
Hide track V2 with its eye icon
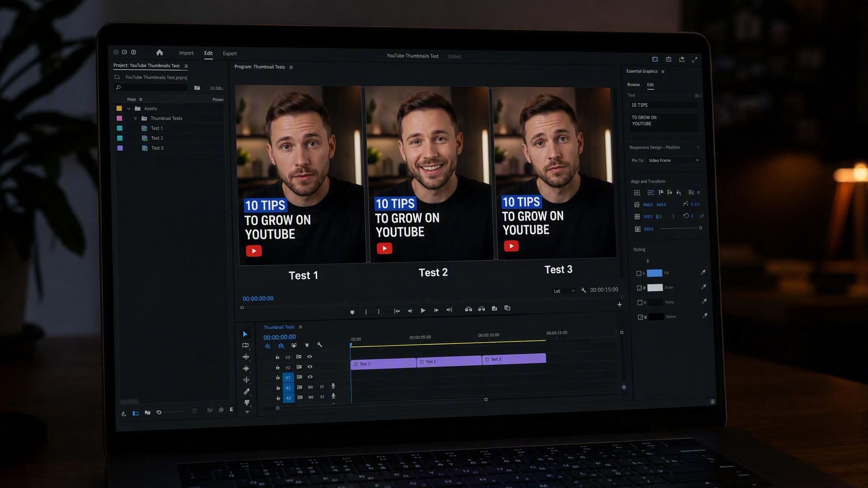310,367
